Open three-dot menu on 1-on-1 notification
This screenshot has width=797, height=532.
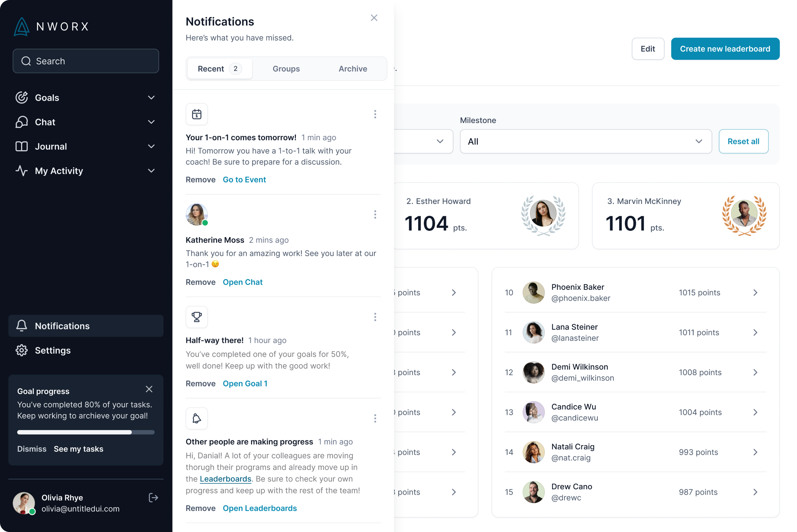(375, 114)
